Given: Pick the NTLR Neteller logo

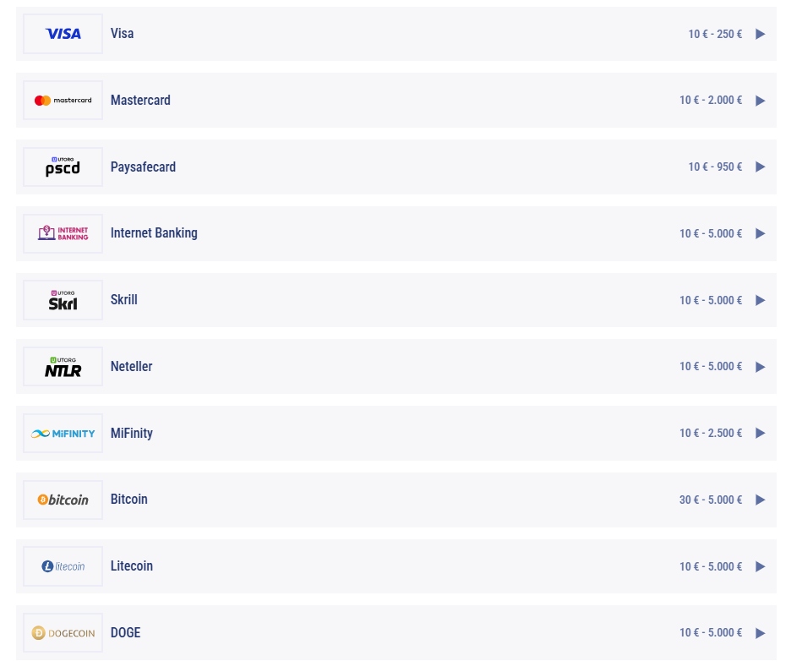Looking at the screenshot, I should pyautogui.click(x=63, y=367).
